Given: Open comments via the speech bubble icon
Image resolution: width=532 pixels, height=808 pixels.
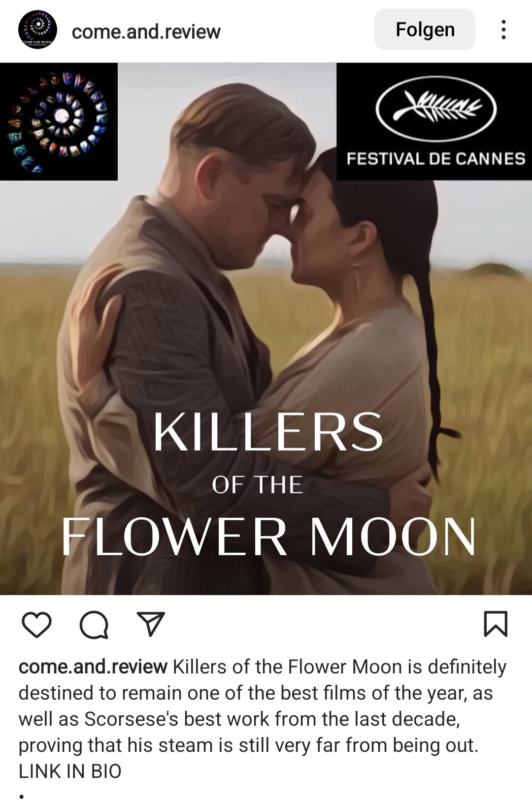Looking at the screenshot, I should 94,625.
